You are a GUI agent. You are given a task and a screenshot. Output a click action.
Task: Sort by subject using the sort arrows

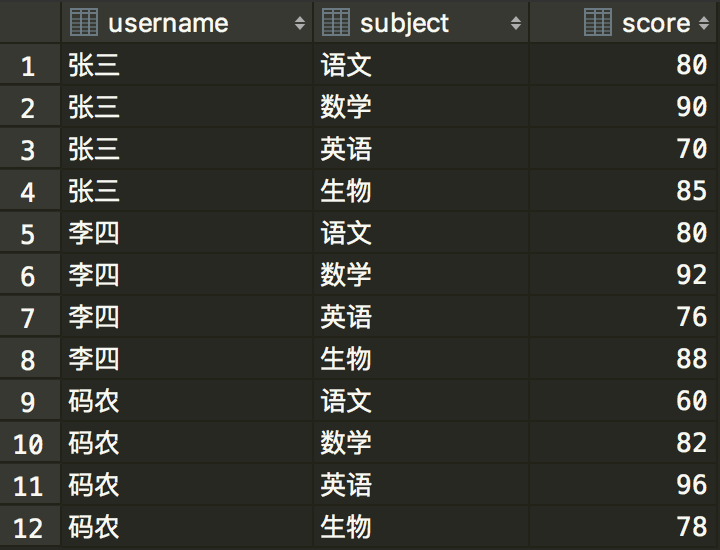(516, 23)
